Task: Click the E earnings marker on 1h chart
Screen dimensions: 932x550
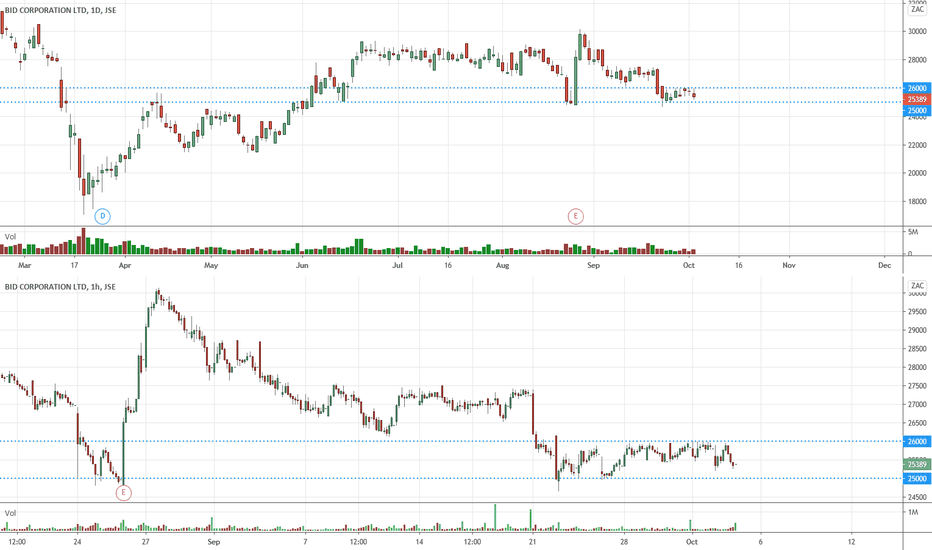Action: coord(123,493)
